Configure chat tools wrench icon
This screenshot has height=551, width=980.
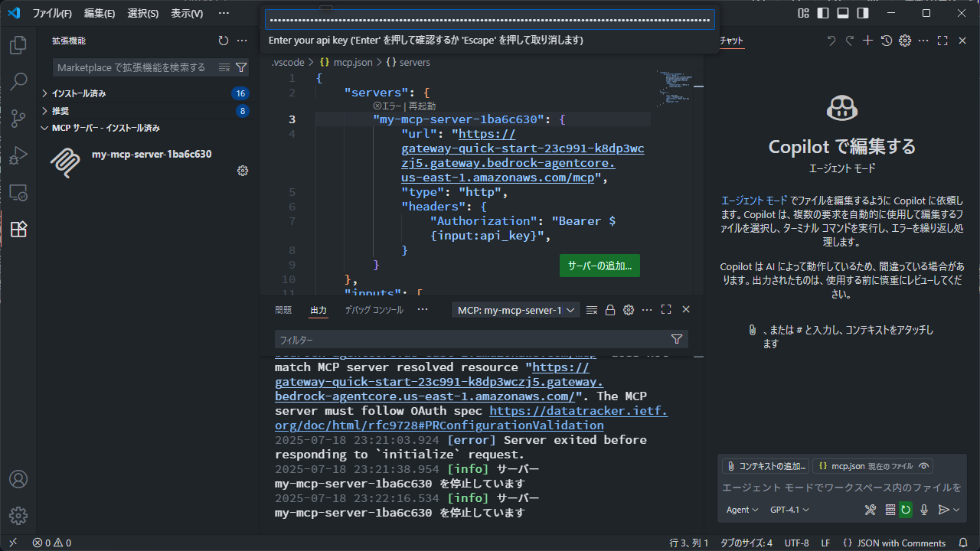point(871,510)
